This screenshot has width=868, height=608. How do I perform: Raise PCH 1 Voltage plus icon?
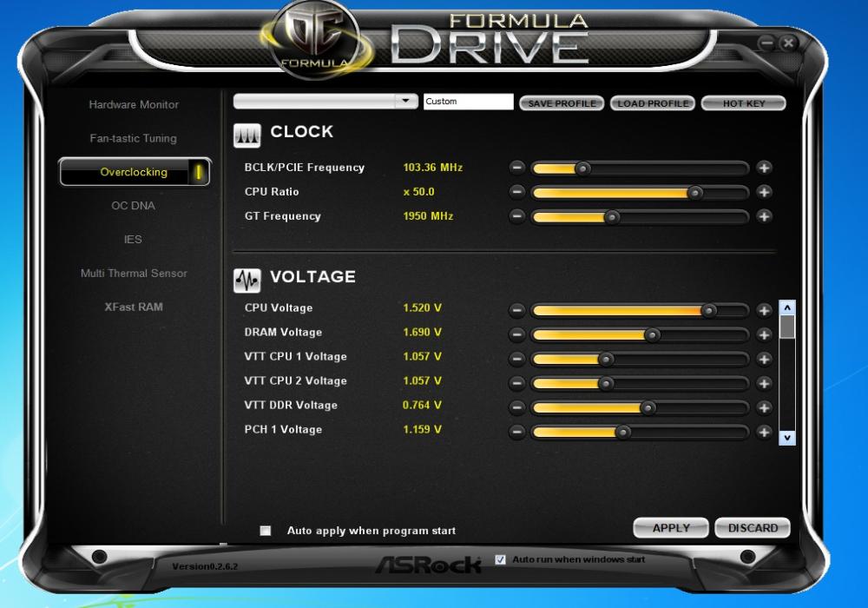pos(764,432)
